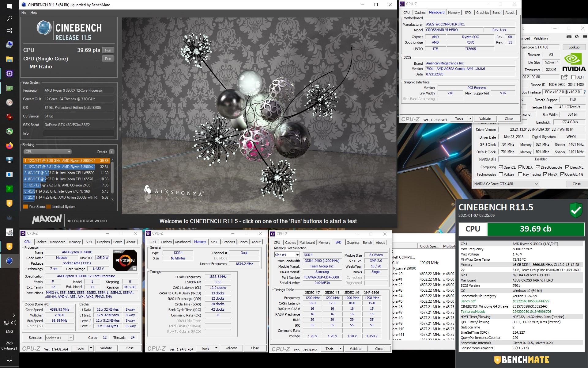This screenshot has height=368, width=588.
Task: Expand Tools arrow in Mainboard CPU-Z window
Action: click(x=470, y=119)
